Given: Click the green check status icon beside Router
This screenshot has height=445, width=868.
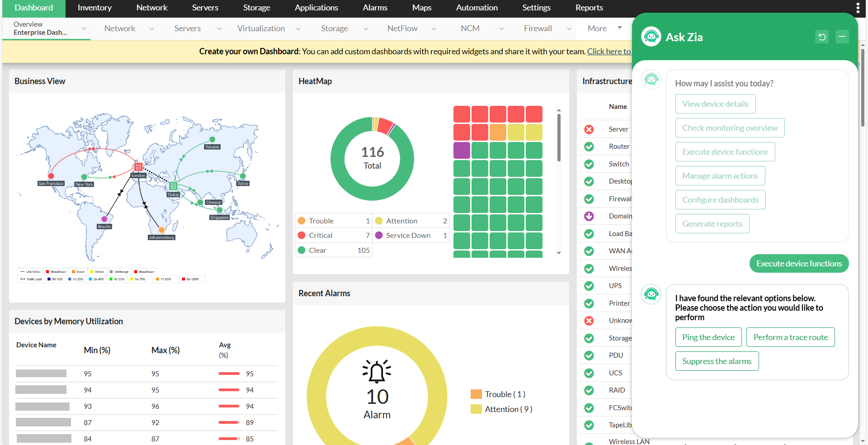Looking at the screenshot, I should (x=589, y=147).
